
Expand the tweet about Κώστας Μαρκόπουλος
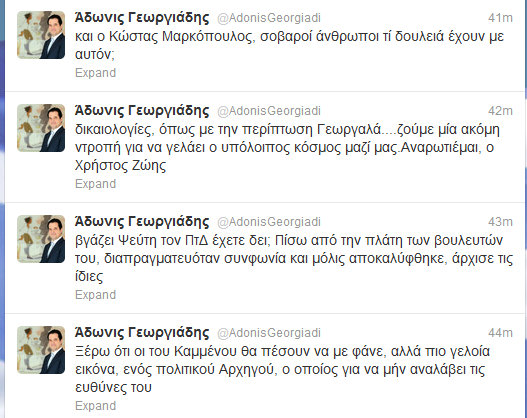pos(95,73)
